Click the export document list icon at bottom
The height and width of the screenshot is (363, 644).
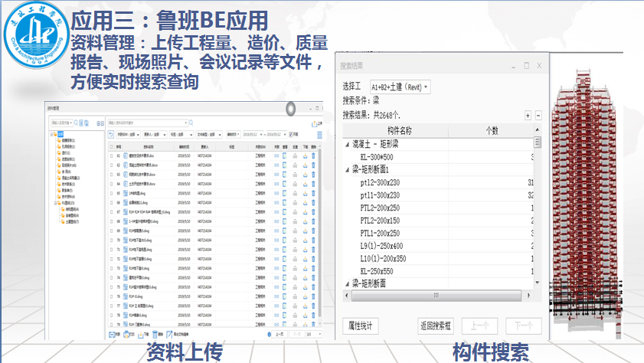click(x=169, y=334)
